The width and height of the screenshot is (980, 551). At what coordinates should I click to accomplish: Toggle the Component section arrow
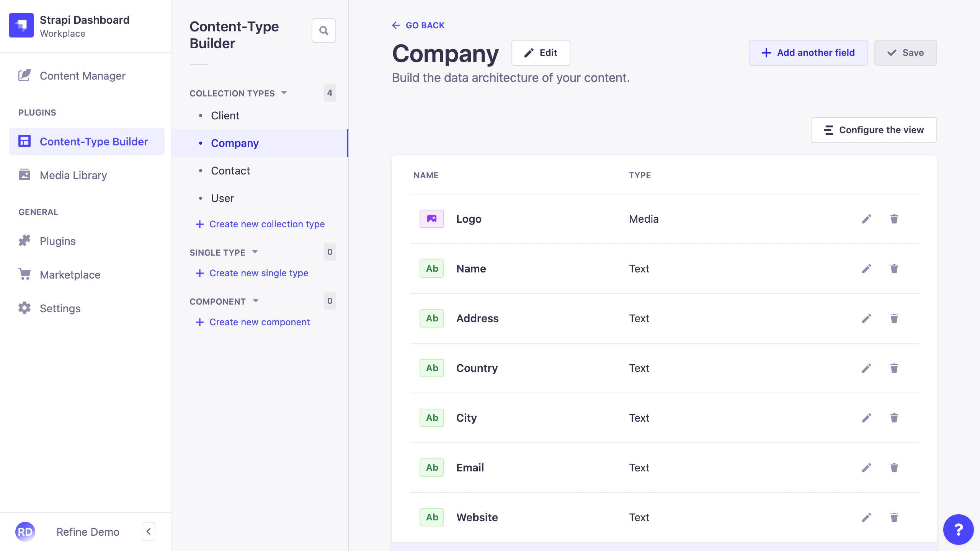pyautogui.click(x=256, y=301)
